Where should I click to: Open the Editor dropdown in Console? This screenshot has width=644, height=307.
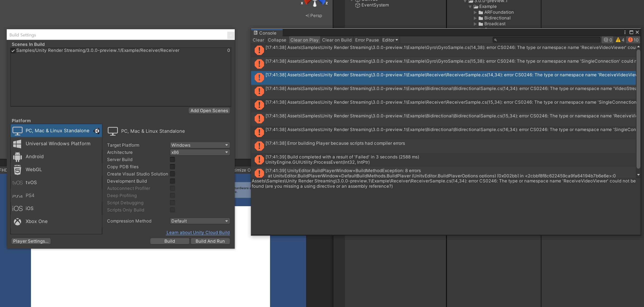(x=390, y=40)
